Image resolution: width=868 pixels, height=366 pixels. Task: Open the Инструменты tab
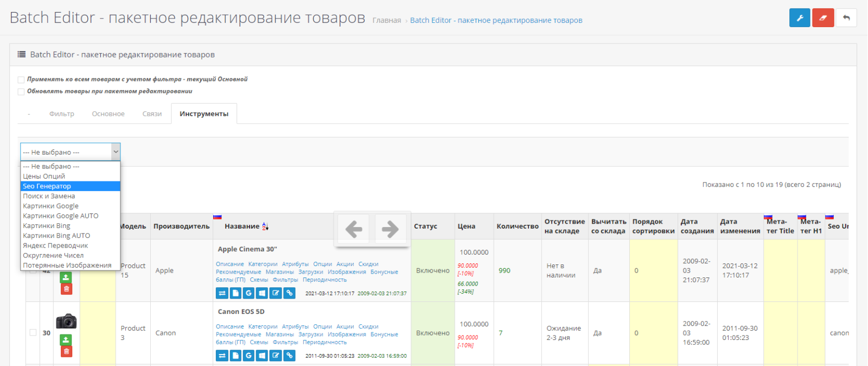coord(204,114)
